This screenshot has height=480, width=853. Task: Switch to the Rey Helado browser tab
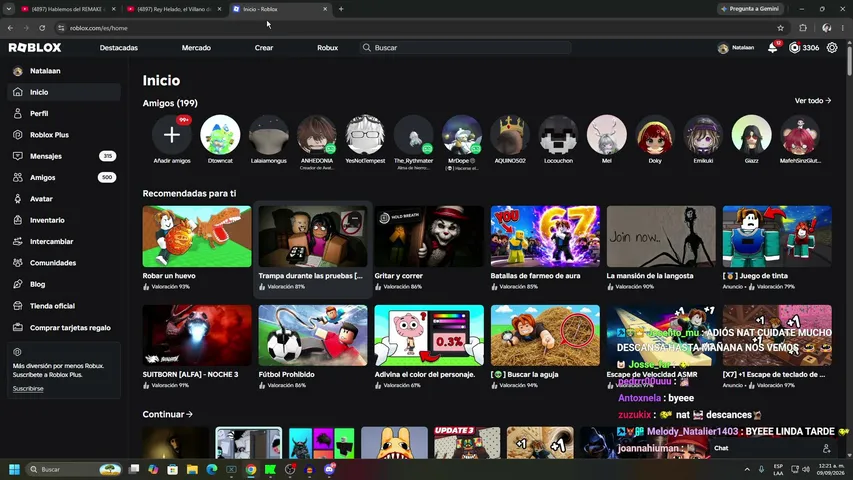[174, 9]
